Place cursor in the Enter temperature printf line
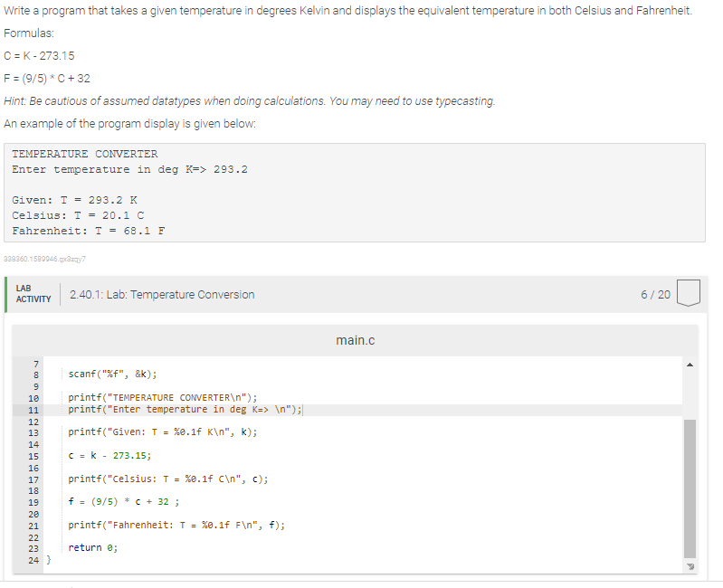This screenshot has height=588, width=723. pyautogui.click(x=186, y=409)
